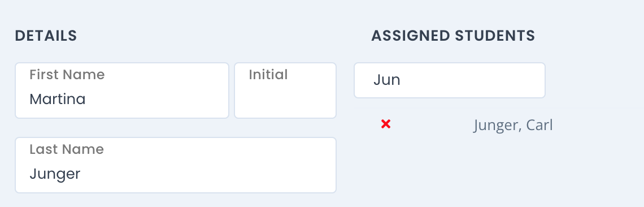Image resolution: width=644 pixels, height=207 pixels.
Task: Click the "Initial" field label
Action: (x=268, y=75)
